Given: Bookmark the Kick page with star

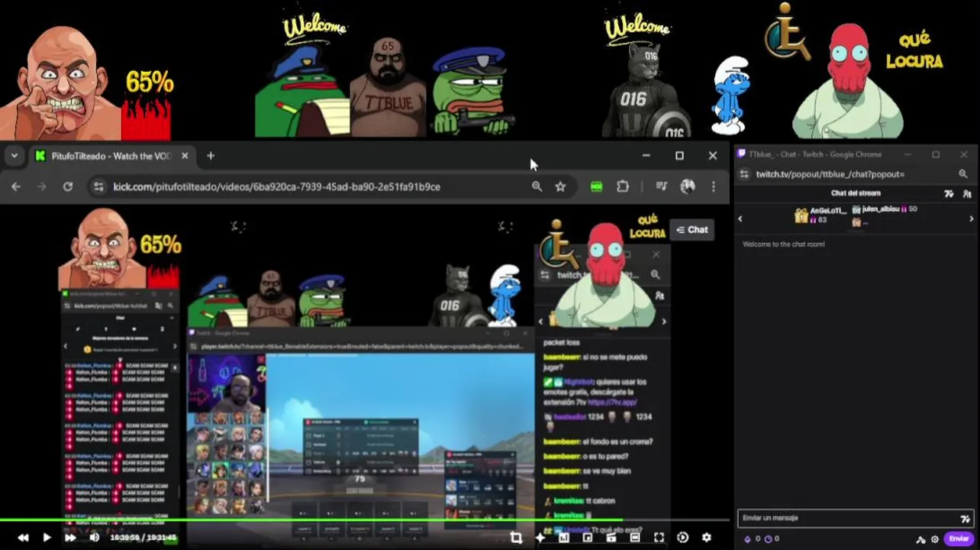Looking at the screenshot, I should 560,186.
